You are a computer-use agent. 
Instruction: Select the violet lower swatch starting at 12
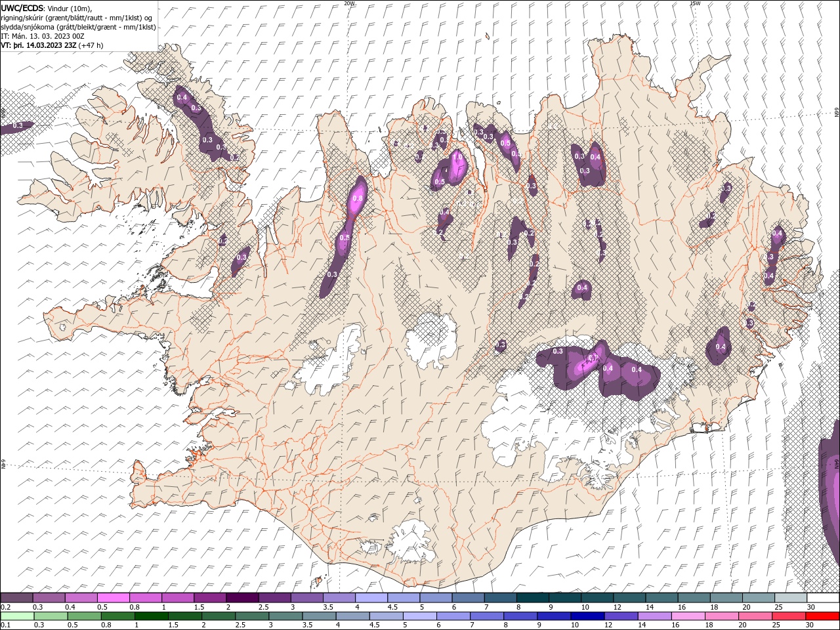(621, 616)
